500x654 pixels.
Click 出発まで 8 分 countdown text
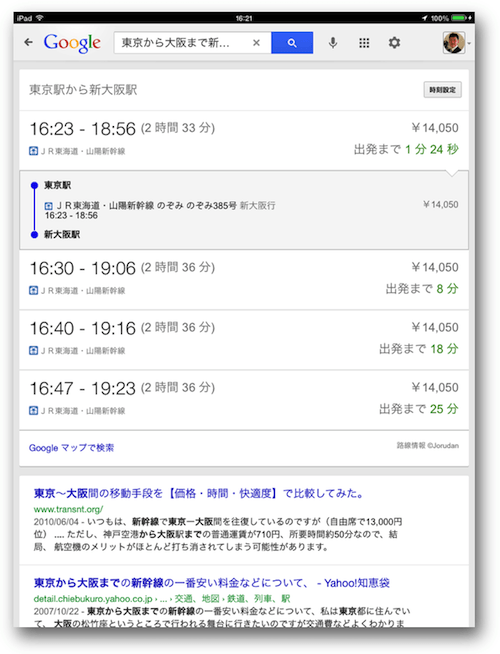(x=422, y=289)
